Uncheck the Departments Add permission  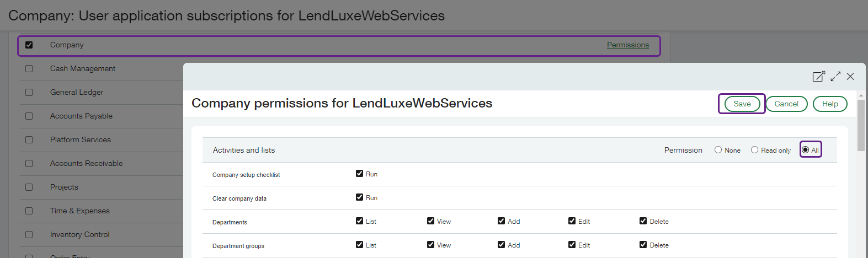501,221
